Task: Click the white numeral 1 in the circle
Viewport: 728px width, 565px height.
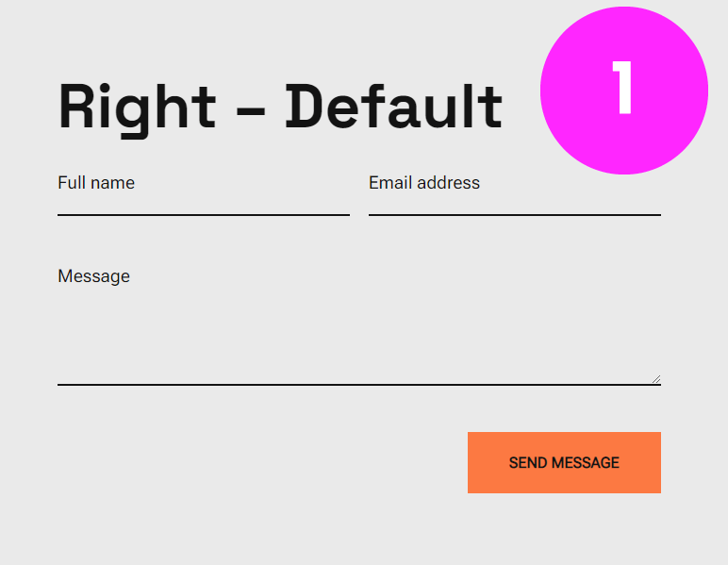Action: (x=622, y=88)
